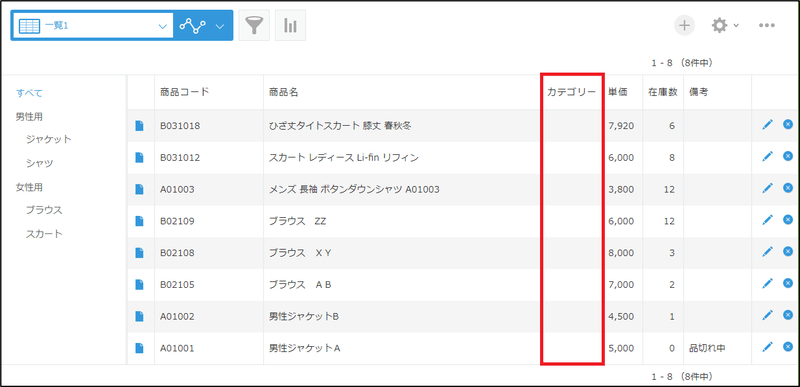800x387 pixels.
Task: Edit the B031012 record with pencil
Action: point(767,156)
